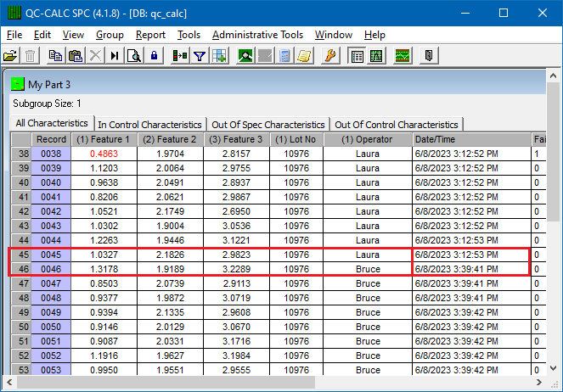Click the vertical scrollbar thumb
This screenshot has height=392, width=563.
[553, 151]
